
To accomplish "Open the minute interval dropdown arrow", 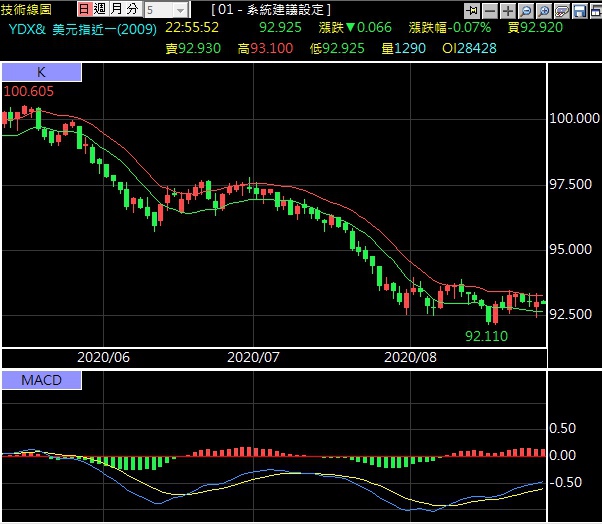I will [180, 10].
